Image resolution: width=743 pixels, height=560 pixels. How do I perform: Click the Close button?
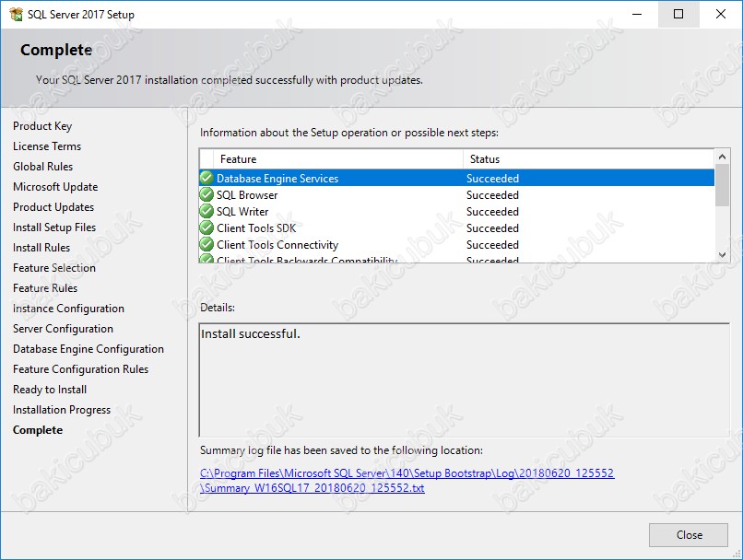click(689, 535)
